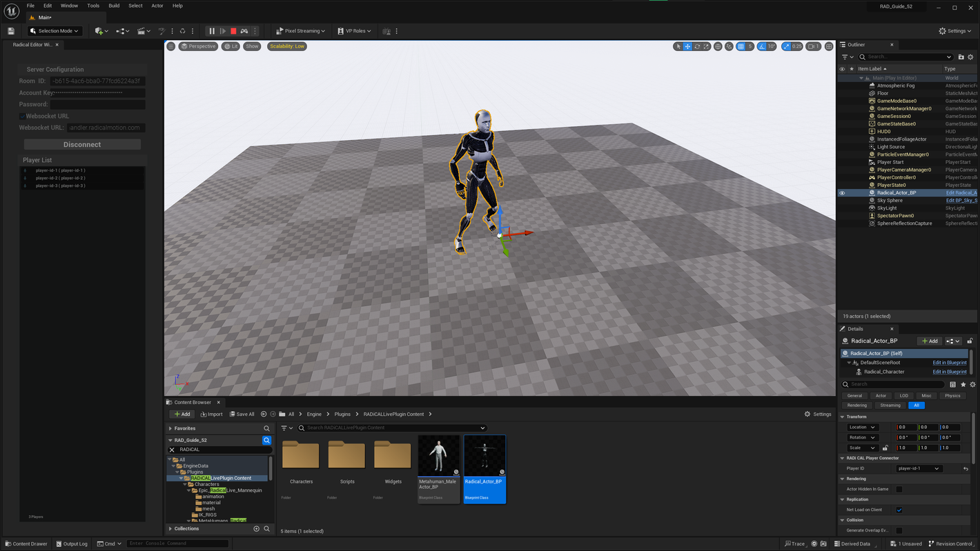Stop the running game session

click(x=233, y=30)
